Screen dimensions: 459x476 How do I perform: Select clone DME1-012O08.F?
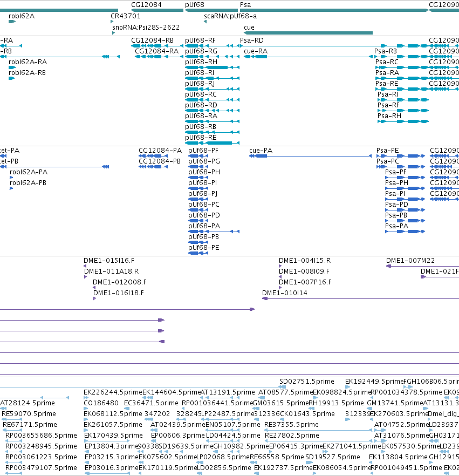120,282
